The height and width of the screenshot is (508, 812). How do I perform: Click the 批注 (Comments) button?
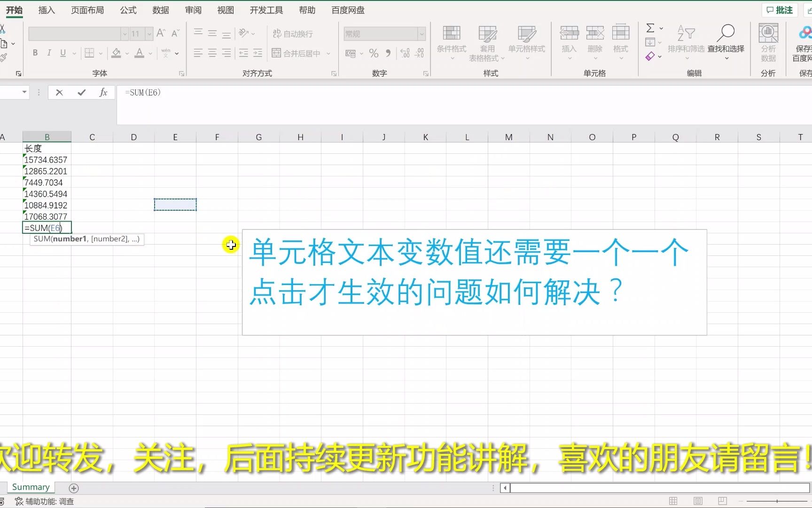pos(779,9)
